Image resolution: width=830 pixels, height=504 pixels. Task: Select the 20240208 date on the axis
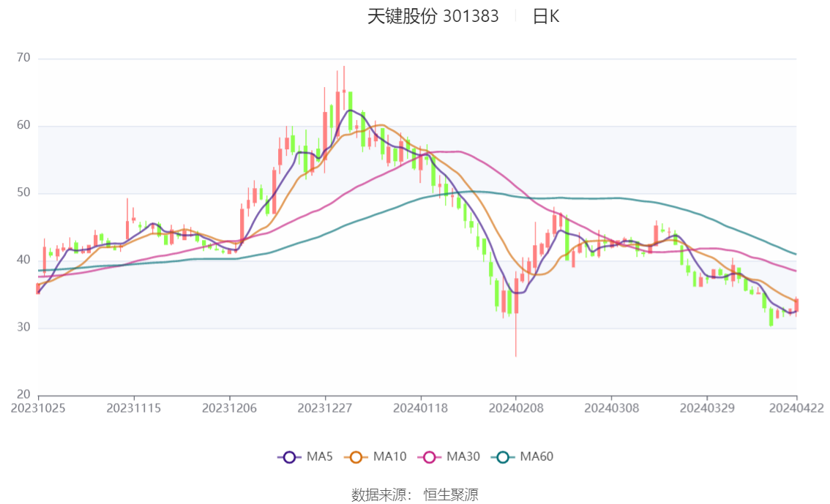(515, 408)
